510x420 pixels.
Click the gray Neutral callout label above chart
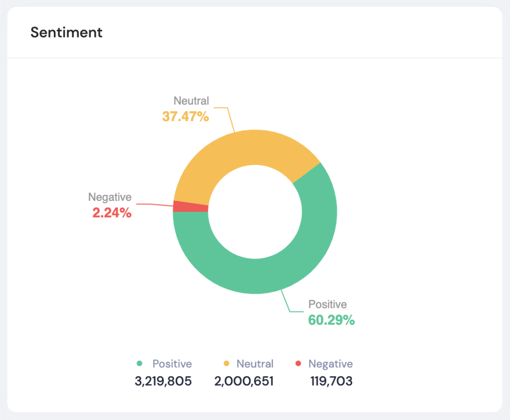point(191,101)
